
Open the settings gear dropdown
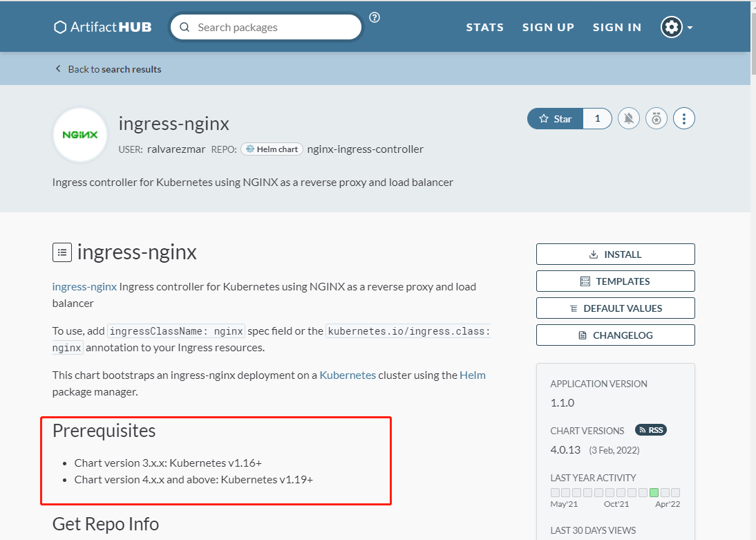[x=677, y=27]
